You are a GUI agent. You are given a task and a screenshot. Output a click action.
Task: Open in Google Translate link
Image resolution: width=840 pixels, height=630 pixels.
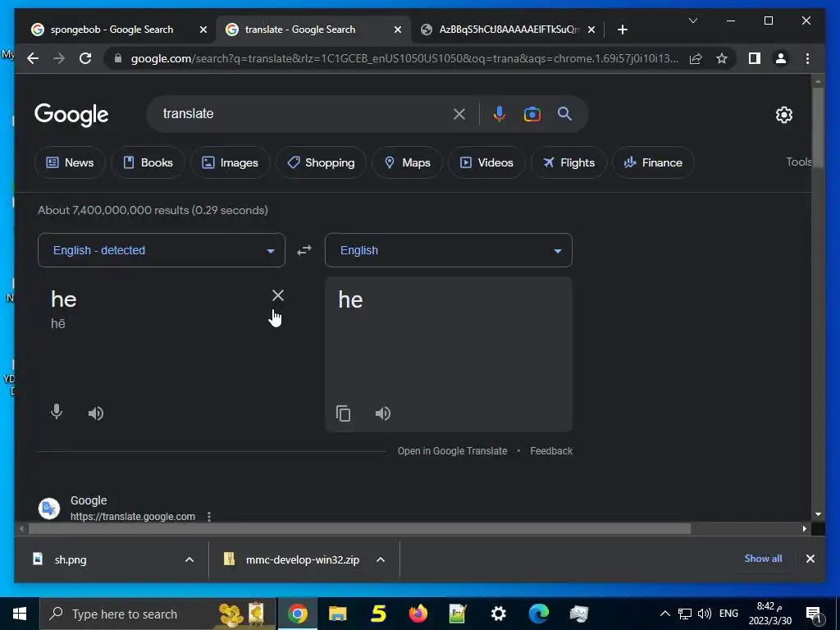452,451
